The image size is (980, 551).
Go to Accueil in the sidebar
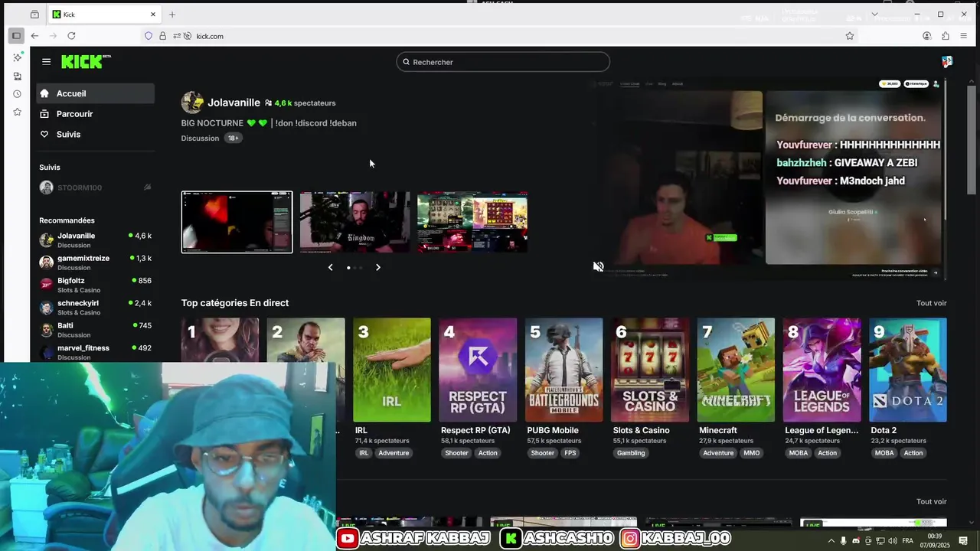click(x=95, y=93)
